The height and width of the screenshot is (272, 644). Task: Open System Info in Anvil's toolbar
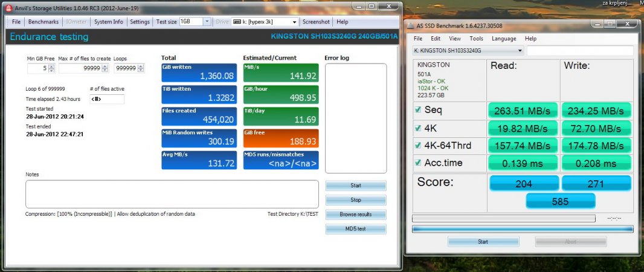pos(108,22)
